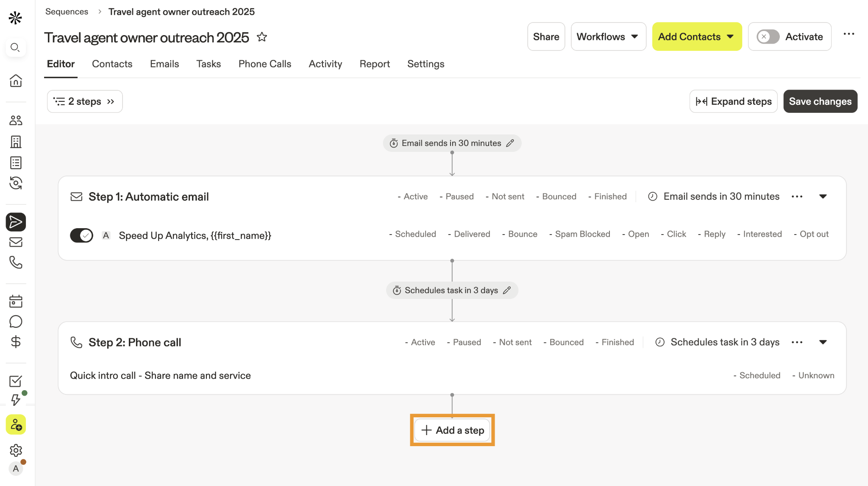
Task: Open the Add Contacts dropdown
Action: tap(697, 37)
